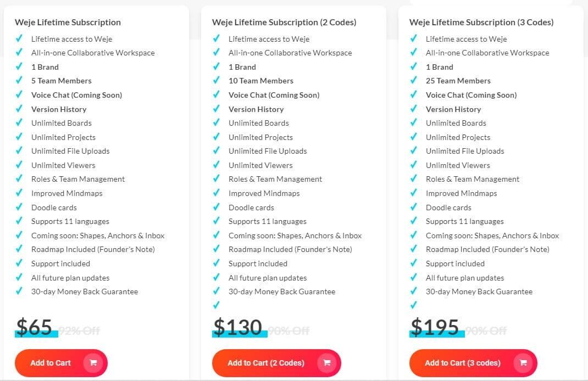Select Weje Lifetime Subscription (2 Codes) heading
Viewport: 588px width, 381px height.
click(284, 23)
